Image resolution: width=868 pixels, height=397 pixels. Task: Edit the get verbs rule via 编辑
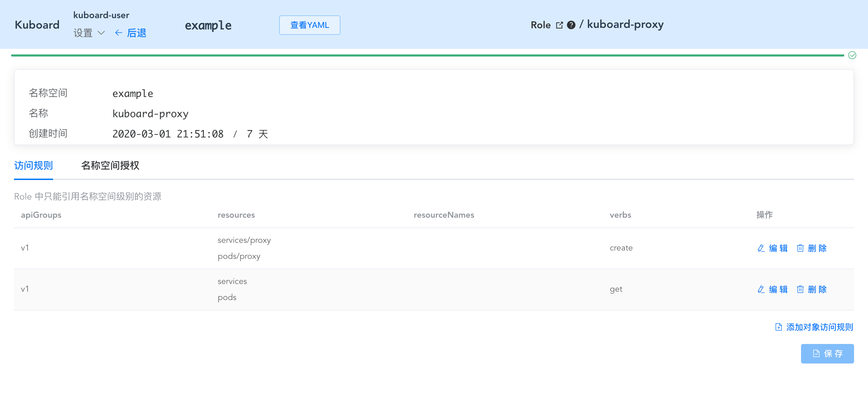[773, 289]
